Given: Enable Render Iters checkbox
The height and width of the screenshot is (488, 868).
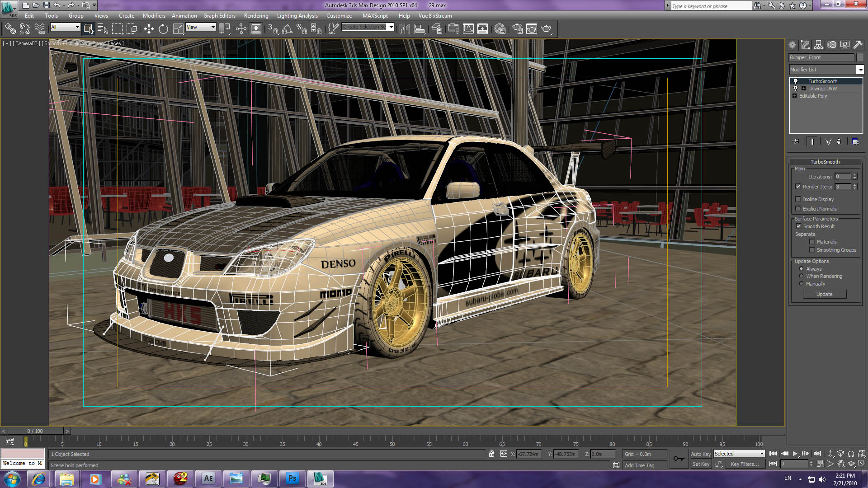Looking at the screenshot, I should 798,187.
